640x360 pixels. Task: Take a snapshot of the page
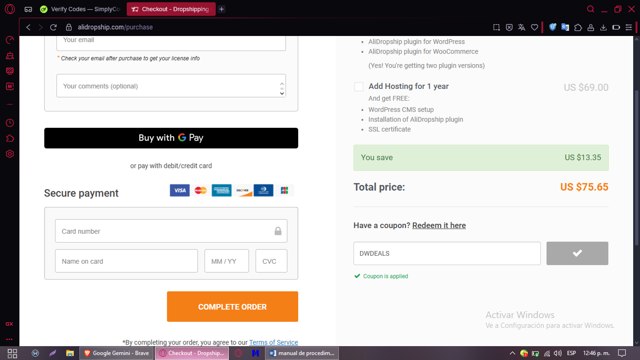click(496, 27)
